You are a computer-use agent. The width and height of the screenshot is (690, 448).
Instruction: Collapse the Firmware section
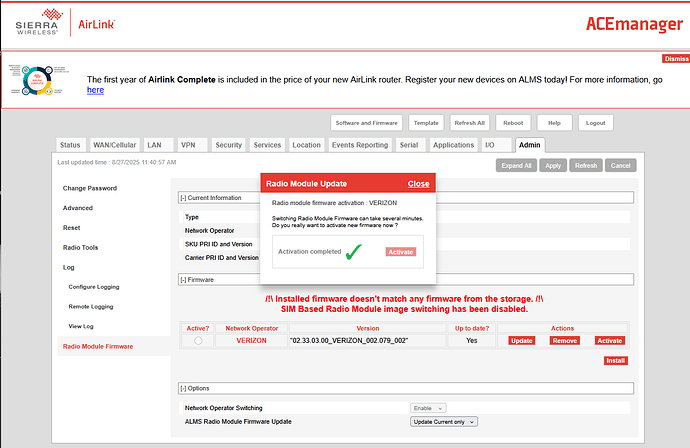click(183, 280)
